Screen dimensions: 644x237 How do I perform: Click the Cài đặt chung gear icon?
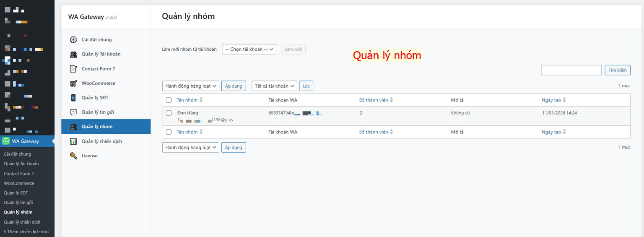pyautogui.click(x=73, y=40)
